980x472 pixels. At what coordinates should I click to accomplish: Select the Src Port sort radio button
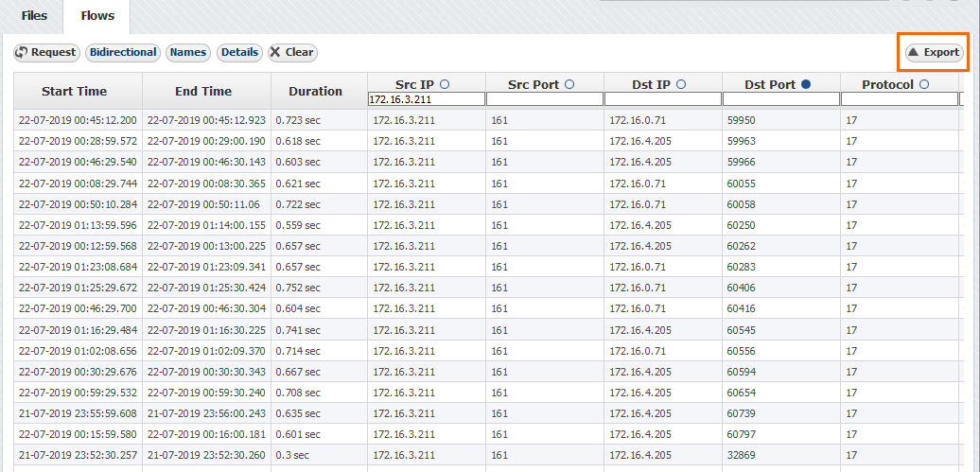[569, 85]
